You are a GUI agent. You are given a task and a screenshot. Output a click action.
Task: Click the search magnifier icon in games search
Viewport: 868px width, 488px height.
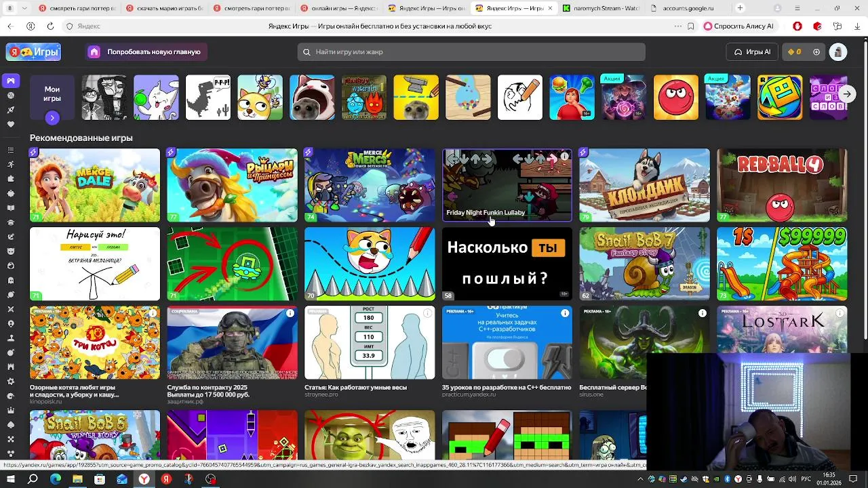tap(307, 52)
